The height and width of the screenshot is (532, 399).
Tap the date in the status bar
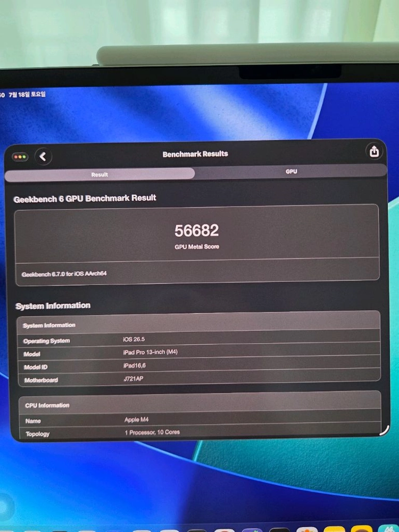(27, 94)
